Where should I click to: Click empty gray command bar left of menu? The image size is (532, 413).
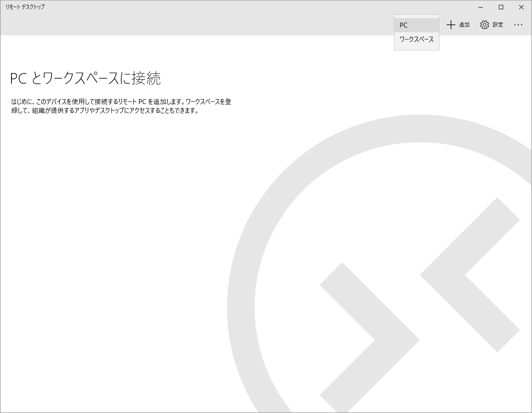pyautogui.click(x=199, y=25)
